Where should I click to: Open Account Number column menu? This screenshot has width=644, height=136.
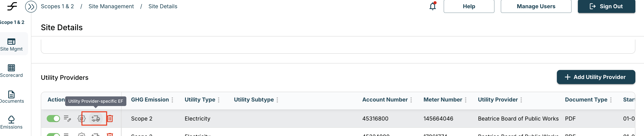411,100
